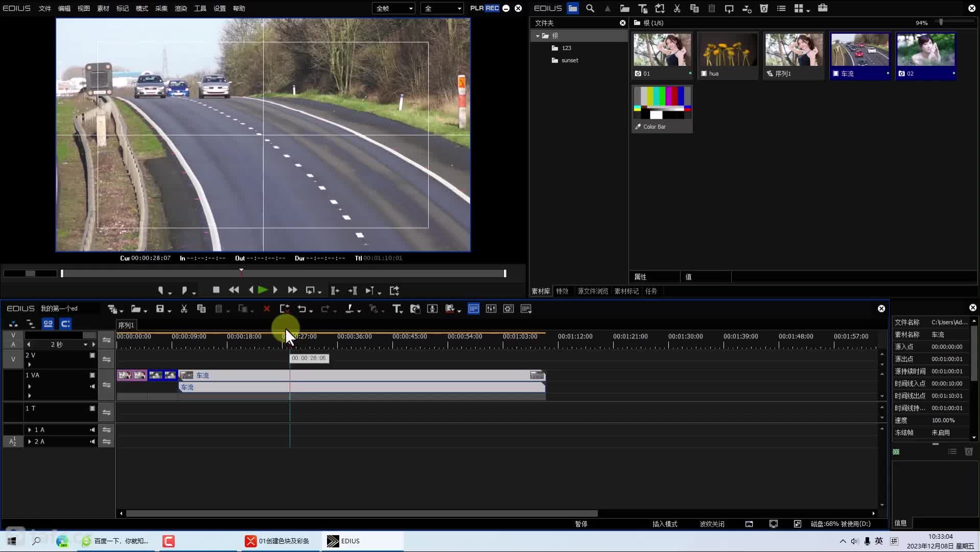Open the 全 channel dropdown in the top bar

[x=442, y=8]
